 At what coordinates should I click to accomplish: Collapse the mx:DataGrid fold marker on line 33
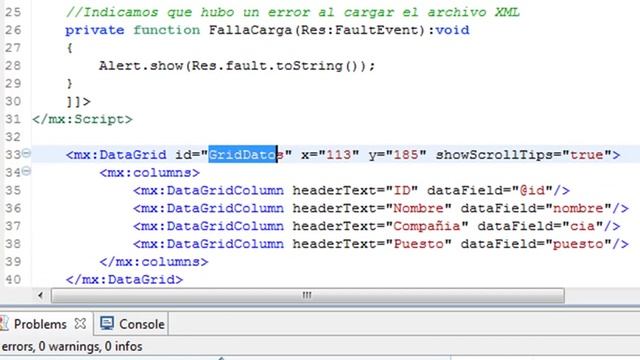click(26, 153)
